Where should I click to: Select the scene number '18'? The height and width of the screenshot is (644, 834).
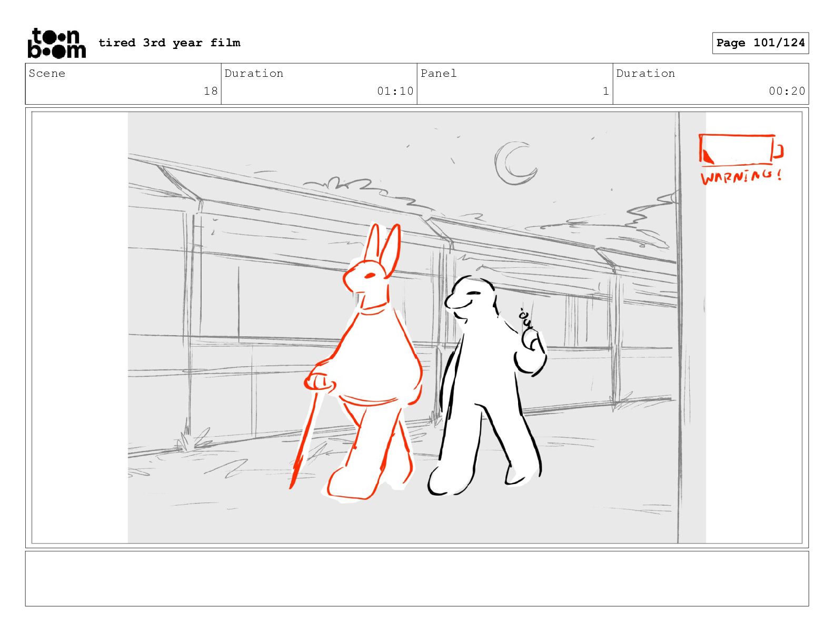[x=211, y=91]
